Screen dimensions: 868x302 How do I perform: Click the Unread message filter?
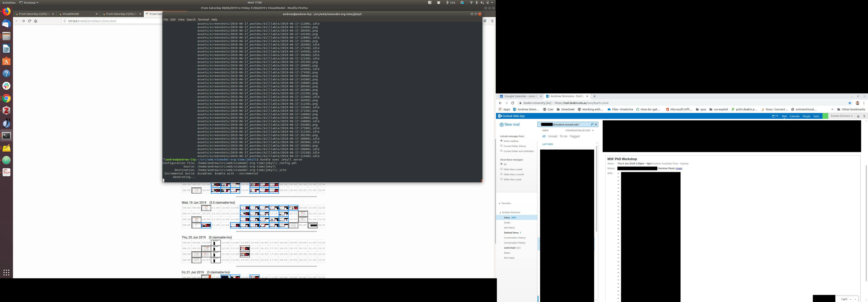coord(553,136)
